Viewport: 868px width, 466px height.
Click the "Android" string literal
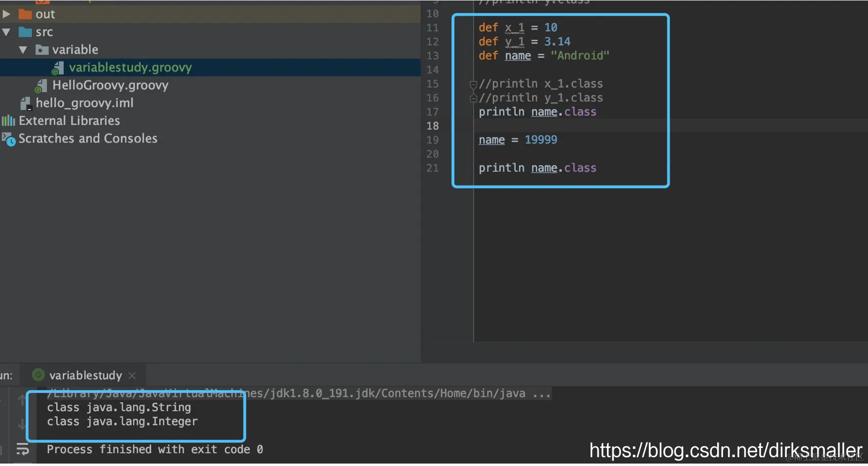pos(580,56)
